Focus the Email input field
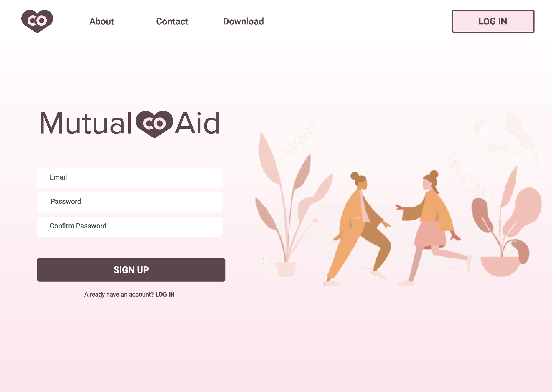This screenshot has width=552, height=392. click(x=130, y=178)
